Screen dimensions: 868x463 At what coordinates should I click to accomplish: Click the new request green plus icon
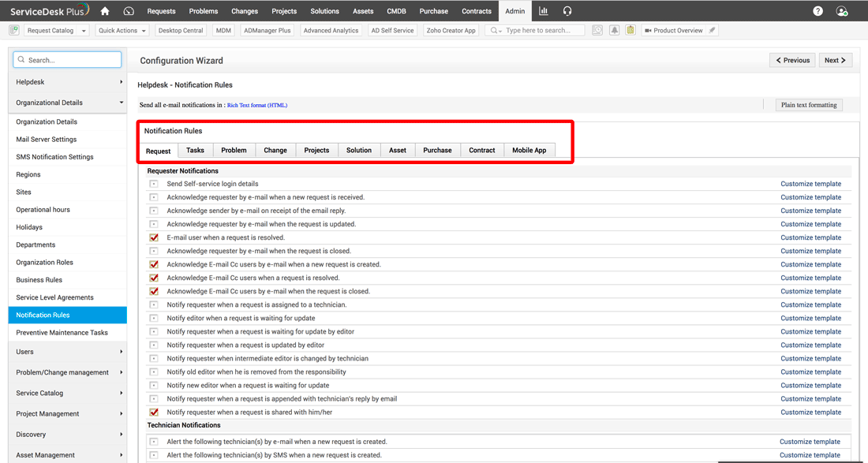pyautogui.click(x=14, y=31)
